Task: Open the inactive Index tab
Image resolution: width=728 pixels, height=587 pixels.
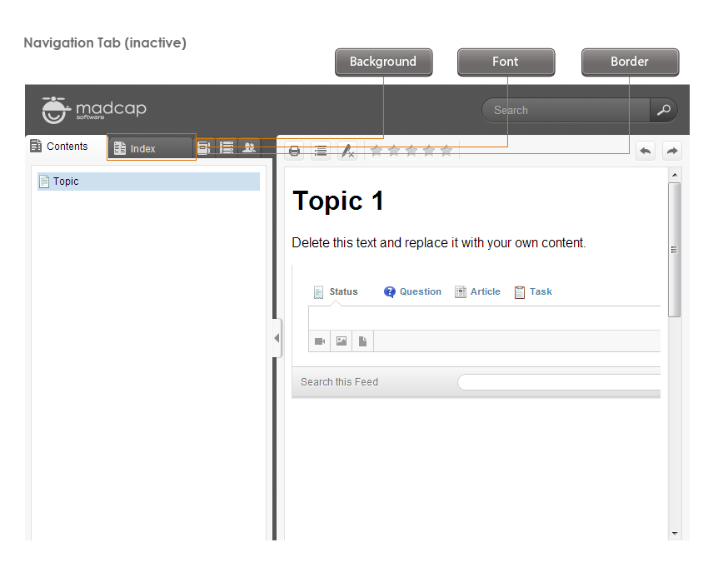Action: pos(151,148)
